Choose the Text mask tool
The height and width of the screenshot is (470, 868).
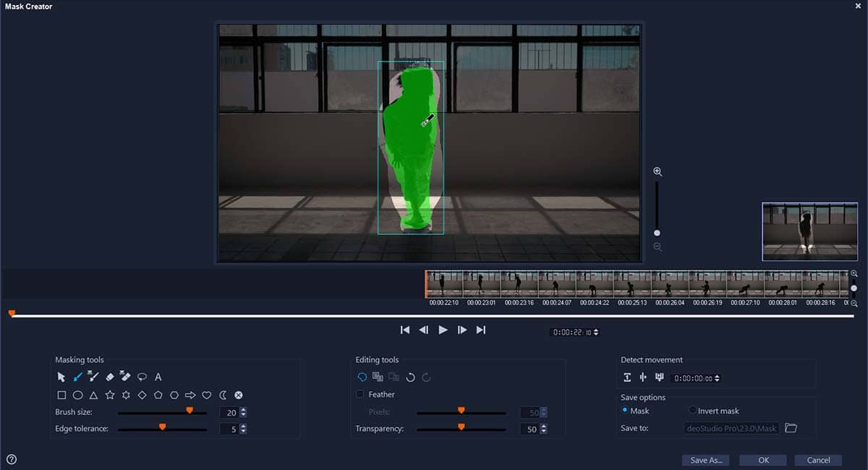point(158,377)
